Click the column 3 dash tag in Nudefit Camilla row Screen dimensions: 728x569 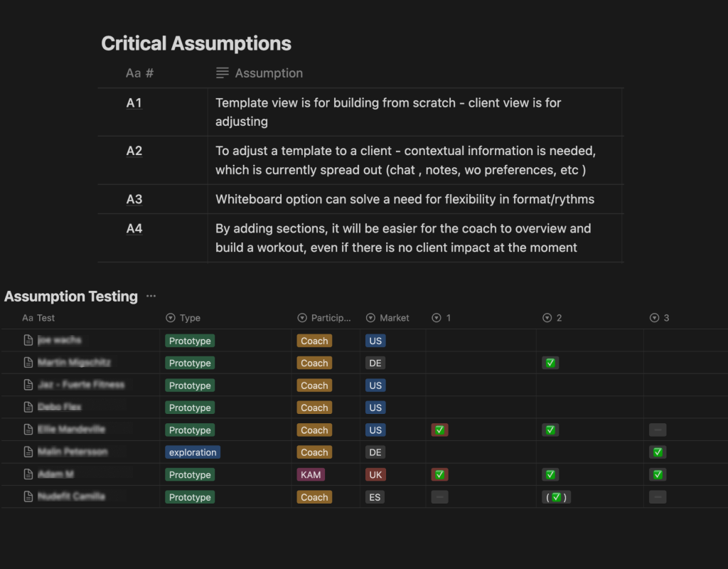(x=658, y=497)
